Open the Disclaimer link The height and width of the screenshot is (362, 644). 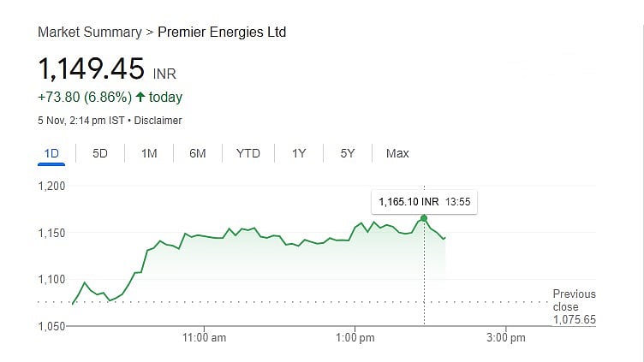158,121
